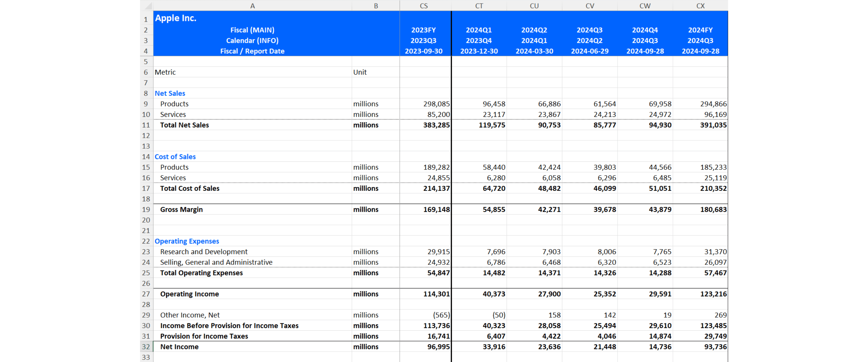Select 2024Q4 Provision for Income Taxes 14,874
The height and width of the screenshot is (362, 868).
click(660, 336)
